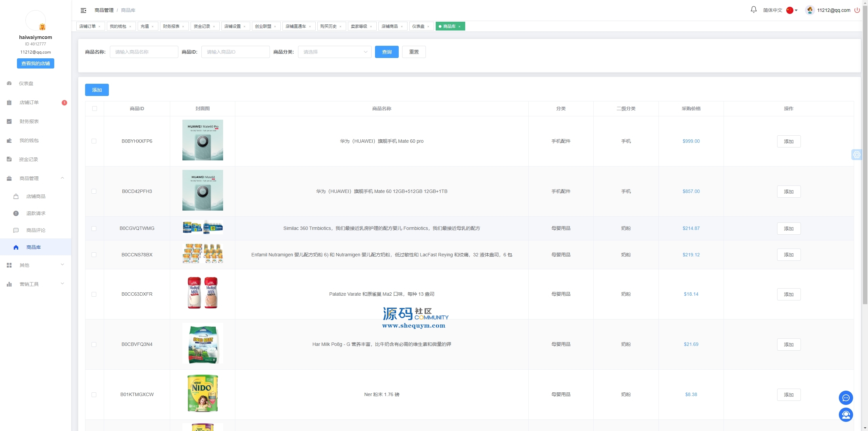The image size is (868, 431).
Task: Open 退款请求 in the sidebar
Action: tap(36, 213)
